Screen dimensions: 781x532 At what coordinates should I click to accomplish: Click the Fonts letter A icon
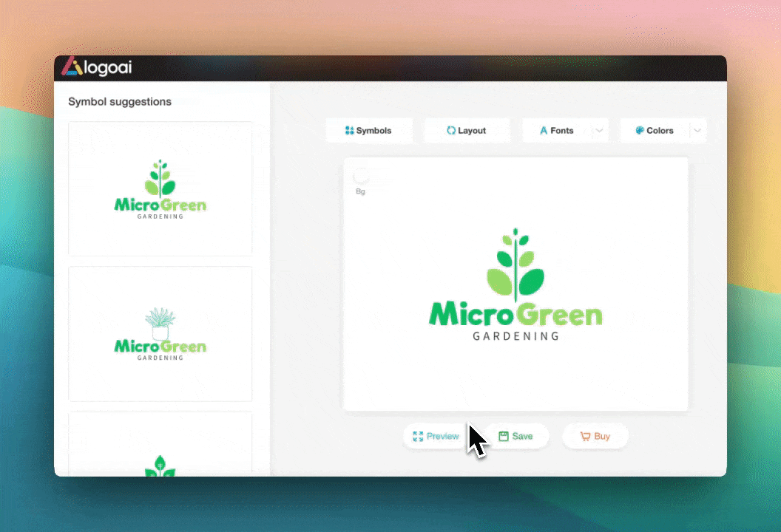(x=544, y=131)
